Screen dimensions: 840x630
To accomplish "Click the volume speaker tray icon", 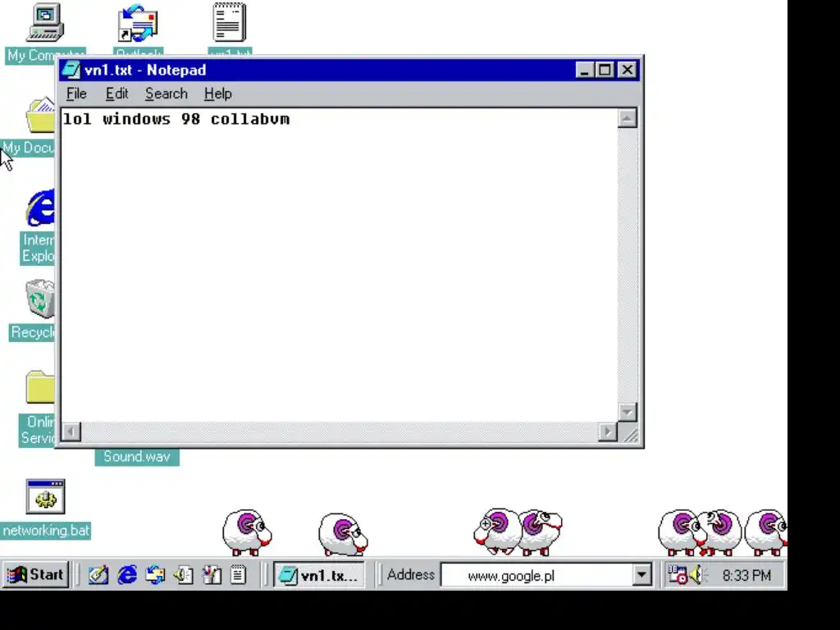I will (697, 575).
